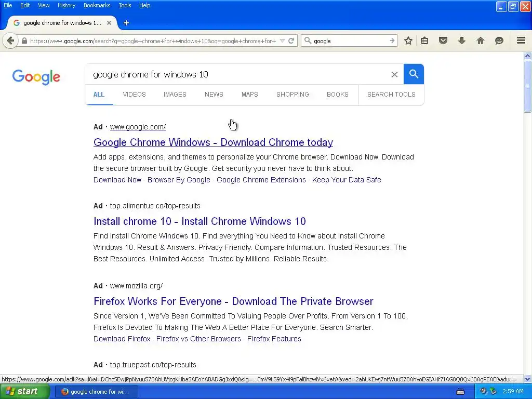Click the Download Firefox sitelink
This screenshot has width=532, height=399.
coord(122,339)
